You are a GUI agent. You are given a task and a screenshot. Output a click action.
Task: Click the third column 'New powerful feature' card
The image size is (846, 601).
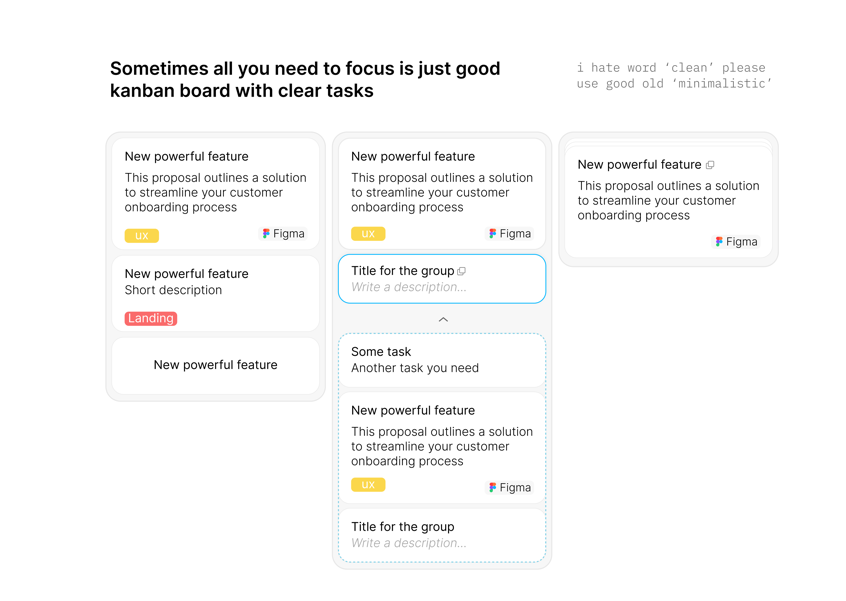[668, 200]
